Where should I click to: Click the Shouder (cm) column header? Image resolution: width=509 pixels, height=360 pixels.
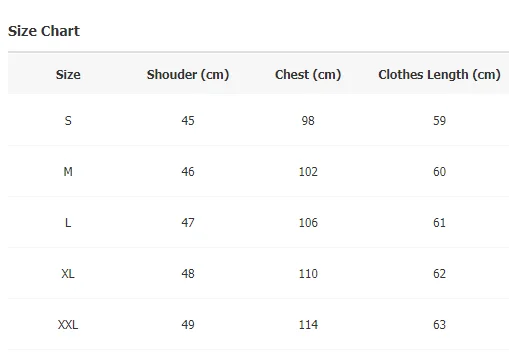click(x=188, y=74)
